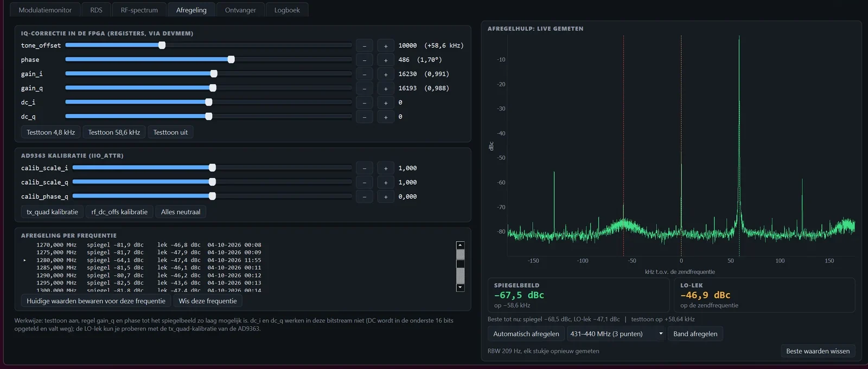Increase phase with its plus button
Image resolution: width=868 pixels, height=369 pixels.
coord(386,60)
